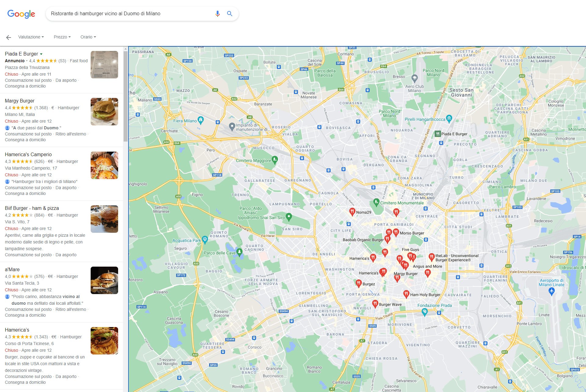Open the Valutazione filter dropdown
The width and height of the screenshot is (586, 392).
coord(31,37)
